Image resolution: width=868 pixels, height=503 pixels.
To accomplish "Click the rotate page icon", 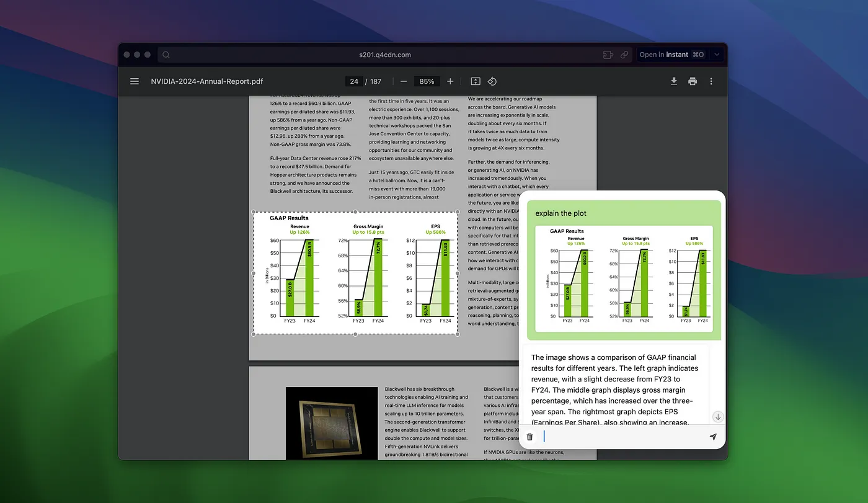I will coord(492,81).
